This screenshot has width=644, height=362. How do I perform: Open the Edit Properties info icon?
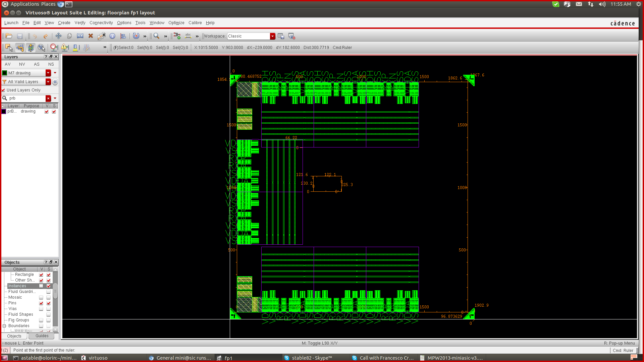click(112, 36)
